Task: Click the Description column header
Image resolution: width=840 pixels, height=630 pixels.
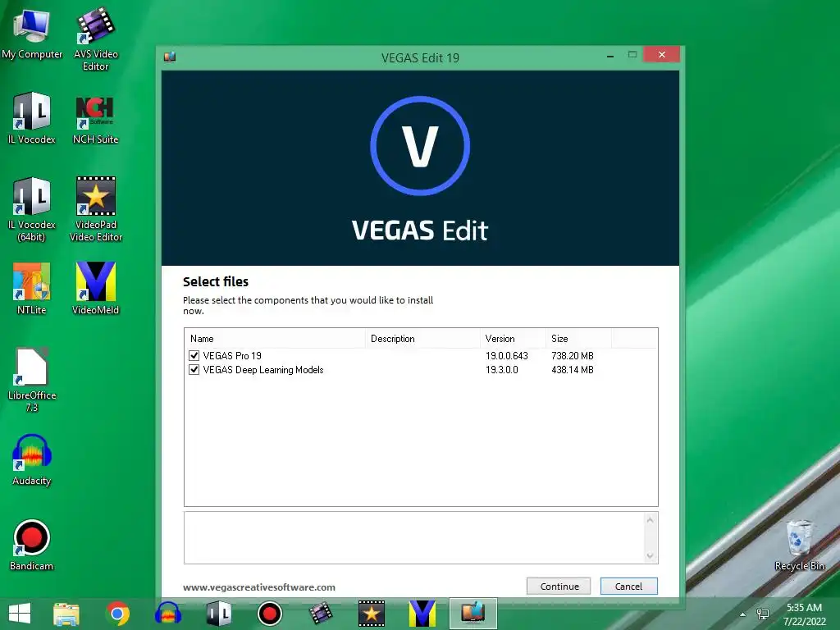Action: click(x=422, y=339)
